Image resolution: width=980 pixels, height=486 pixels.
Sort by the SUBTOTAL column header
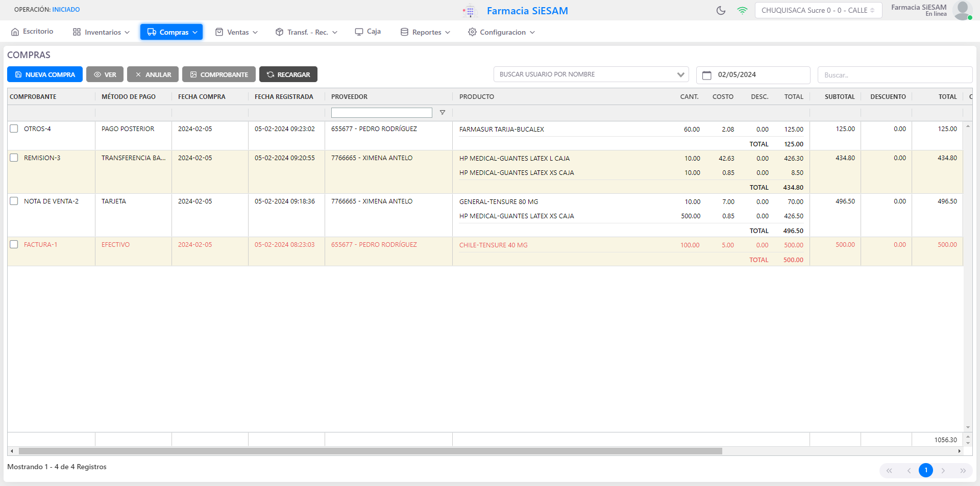(840, 97)
